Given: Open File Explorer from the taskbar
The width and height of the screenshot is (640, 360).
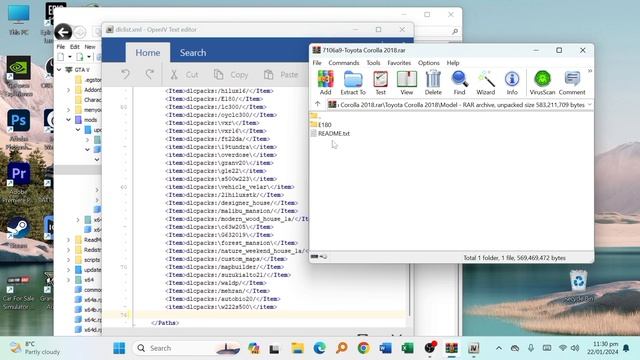Looking at the screenshot, I should pyautogui.click(x=298, y=348).
